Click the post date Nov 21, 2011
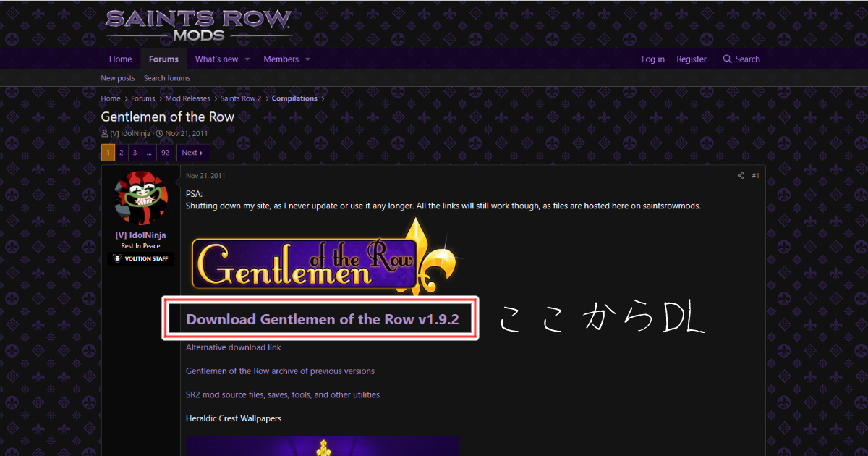The width and height of the screenshot is (868, 456). click(205, 176)
